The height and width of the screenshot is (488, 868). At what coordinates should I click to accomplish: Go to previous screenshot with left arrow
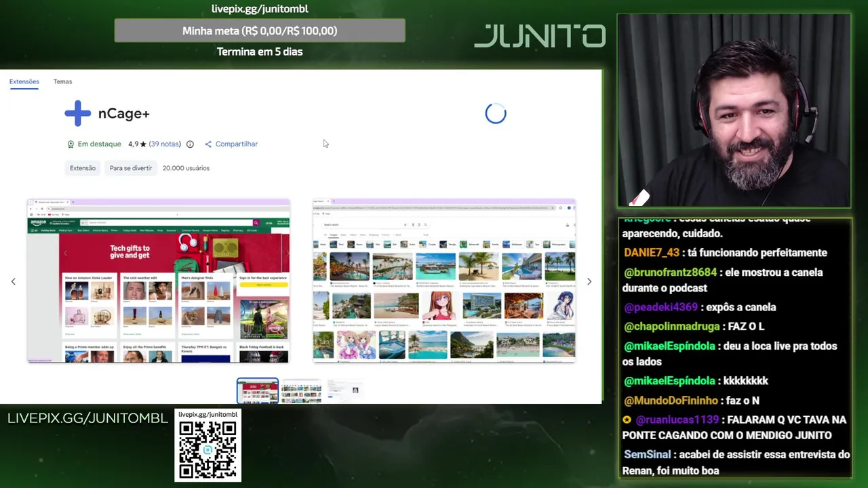13,281
